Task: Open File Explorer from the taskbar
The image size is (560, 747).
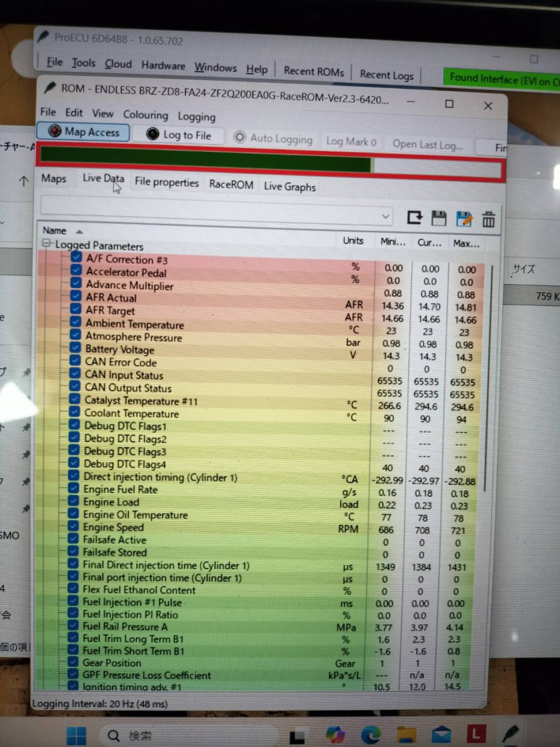Action: (x=407, y=734)
